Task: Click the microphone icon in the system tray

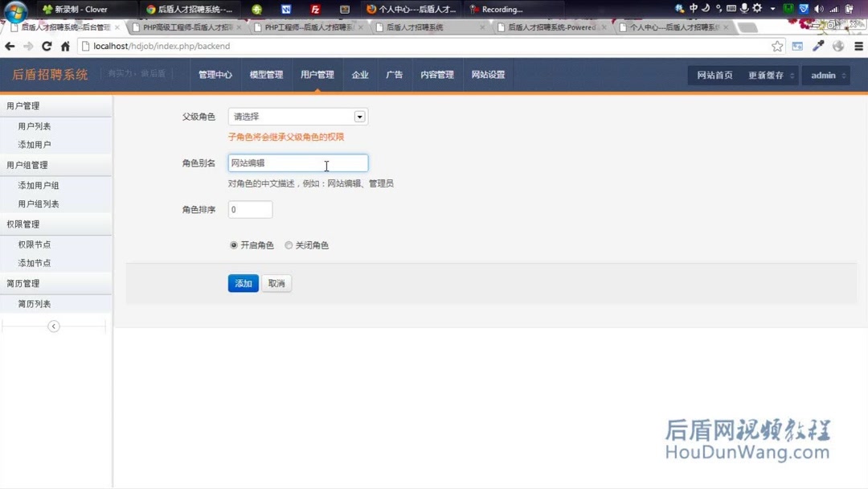Action: click(744, 8)
